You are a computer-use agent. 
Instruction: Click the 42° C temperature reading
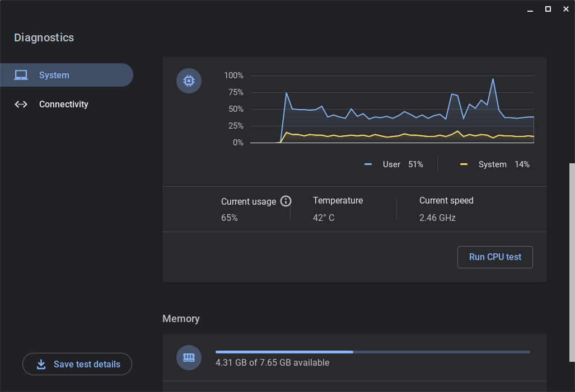click(324, 218)
